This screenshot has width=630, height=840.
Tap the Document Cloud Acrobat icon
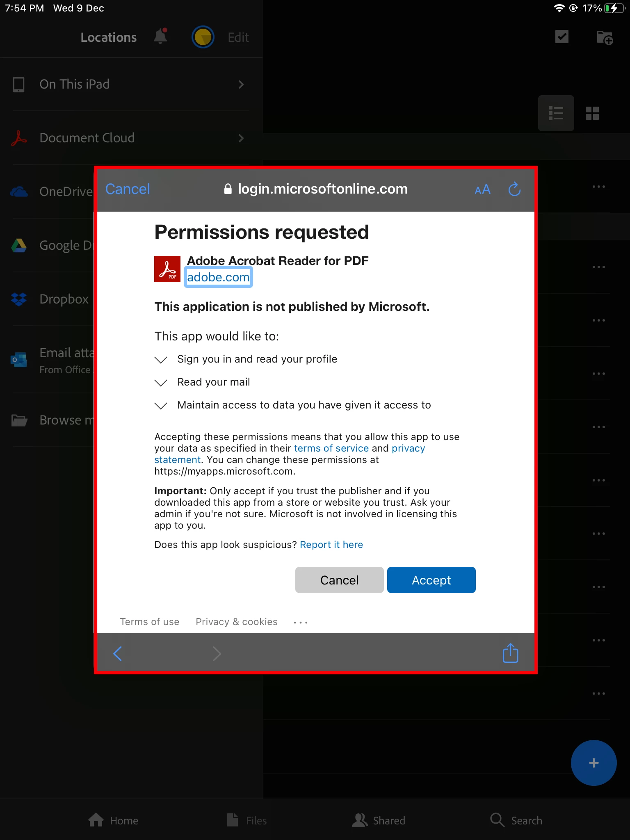19,138
